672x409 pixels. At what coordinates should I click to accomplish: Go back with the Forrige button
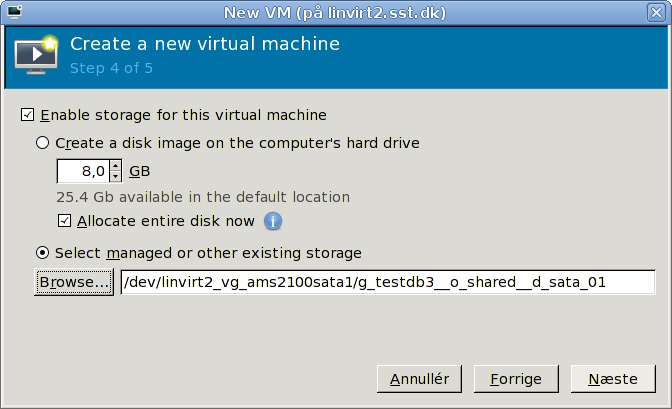tap(516, 379)
